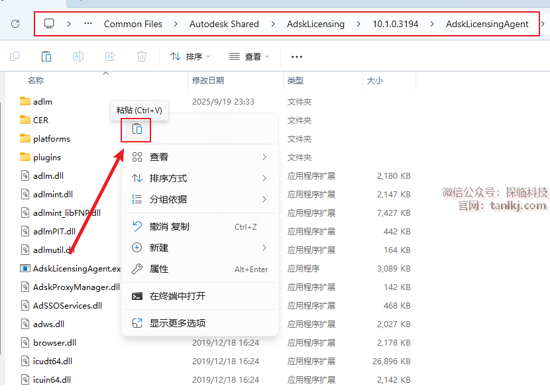Screen dimensions: 550x392
Task: Click the cut icon in toolbar
Action: click(x=15, y=57)
